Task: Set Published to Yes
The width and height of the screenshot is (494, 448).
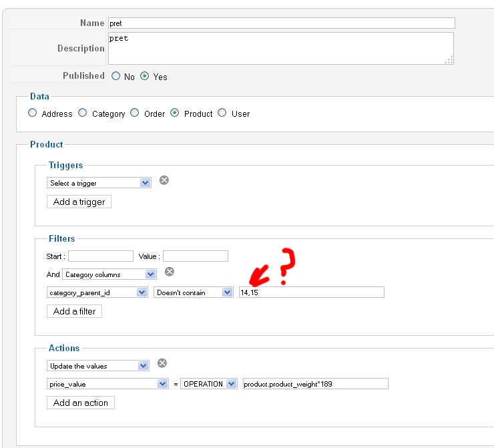Action: (x=144, y=76)
